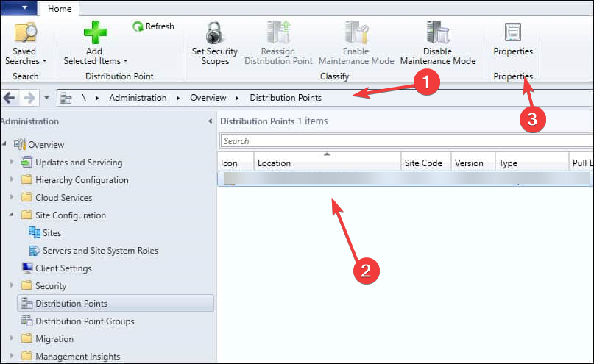Click the Sites node icon
Viewport: 594px width, 364px height.
tap(35, 232)
